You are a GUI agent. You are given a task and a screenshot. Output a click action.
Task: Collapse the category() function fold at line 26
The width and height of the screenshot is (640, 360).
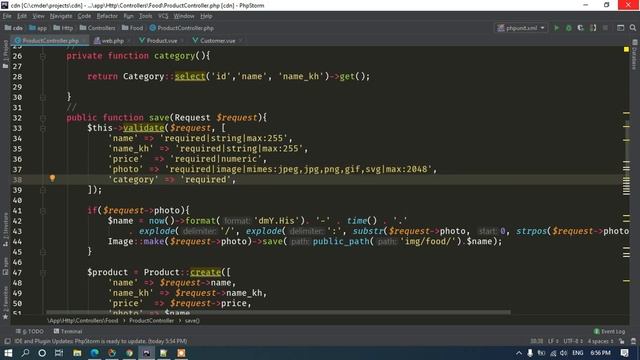(x=43, y=56)
